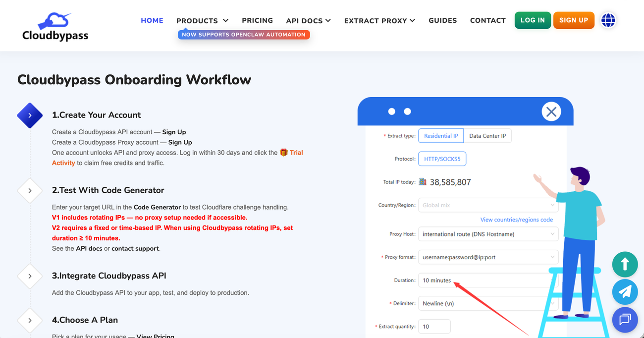Open the PRODUCTS dropdown menu

point(202,21)
